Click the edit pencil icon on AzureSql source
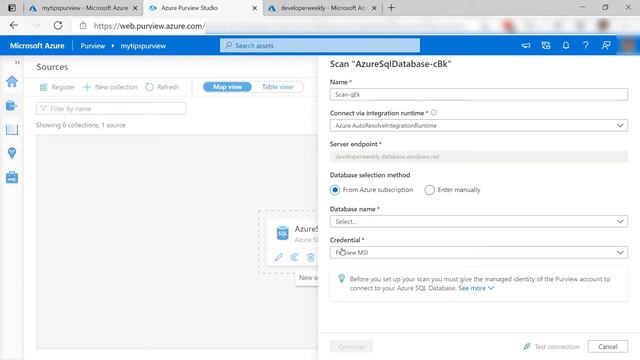 (x=278, y=257)
